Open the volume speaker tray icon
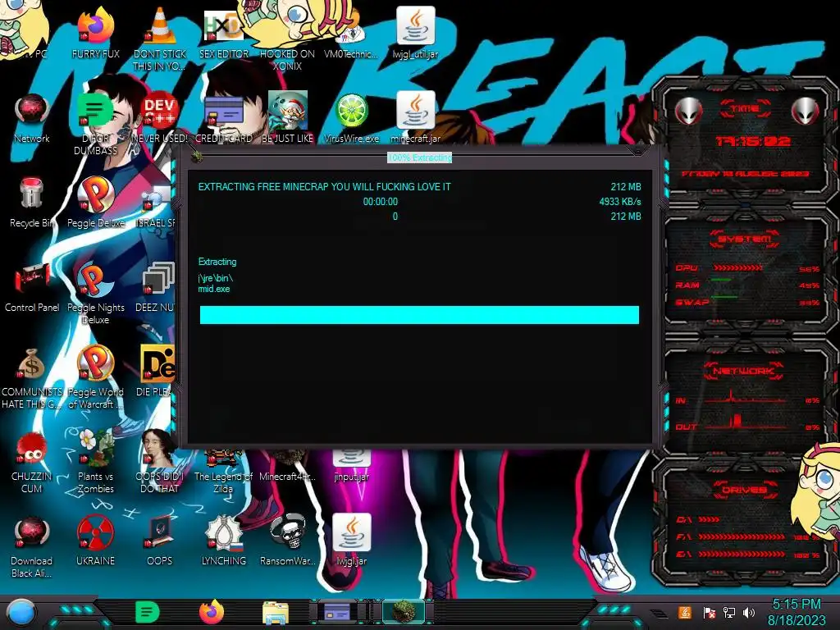840x630 pixels. pyautogui.click(x=749, y=612)
